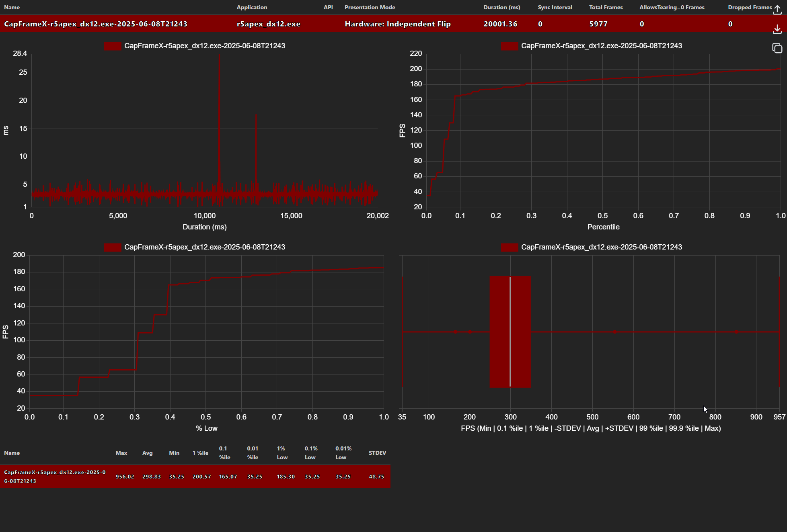The height and width of the screenshot is (532, 787).
Task: Click the 1% Low column header
Action: [x=282, y=453]
